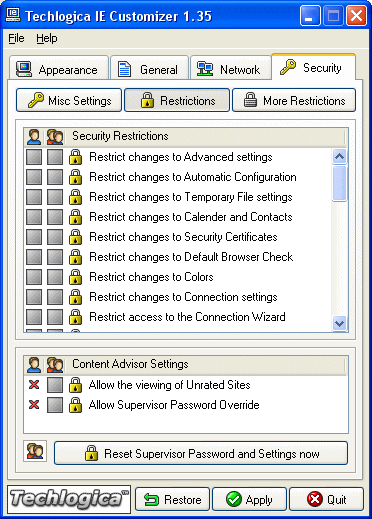Click the all-users icon beside Reset Supervisor button
372x519 pixels.
[x=35, y=451]
